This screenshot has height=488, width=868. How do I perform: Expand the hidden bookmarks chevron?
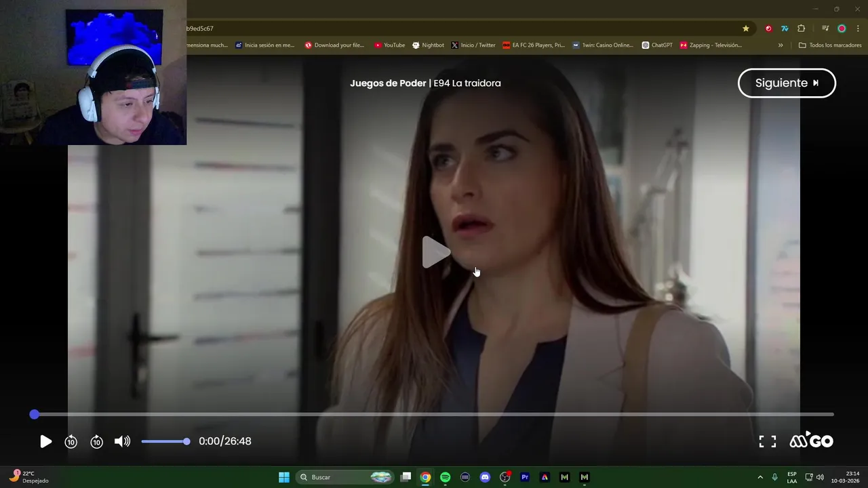(781, 45)
